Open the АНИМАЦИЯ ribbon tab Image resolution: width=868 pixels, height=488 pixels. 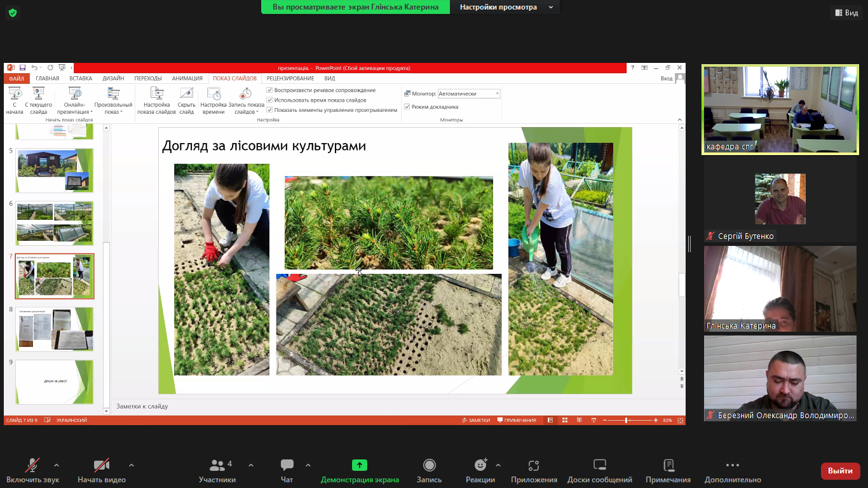click(x=187, y=78)
